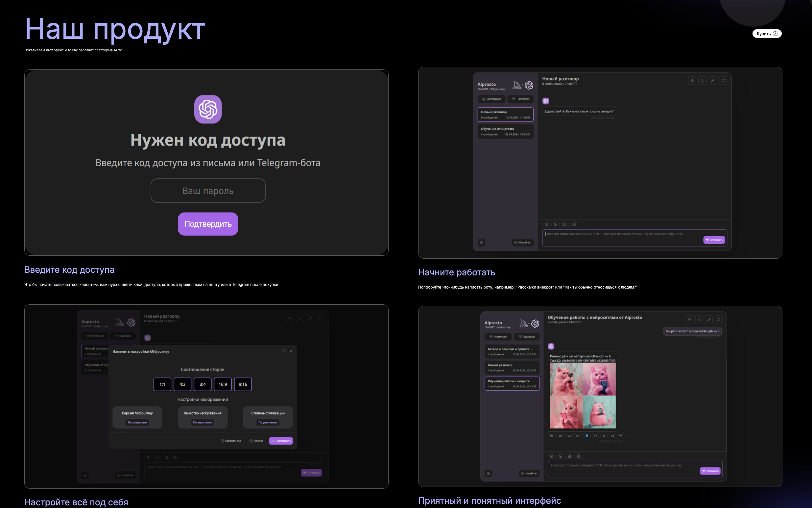Viewport: 812px width, 508px height.
Task: Click the pencil edit icon in the pink cat chat header
Action: tap(709, 319)
